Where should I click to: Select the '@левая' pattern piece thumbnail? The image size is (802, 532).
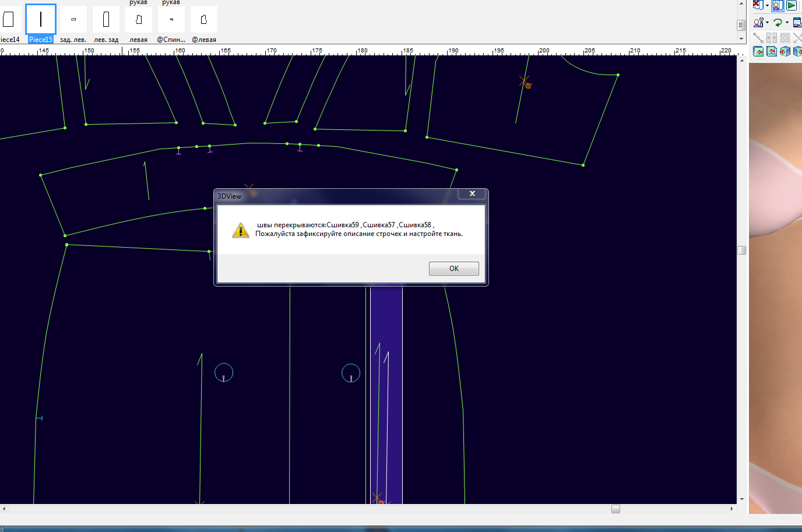(x=204, y=20)
